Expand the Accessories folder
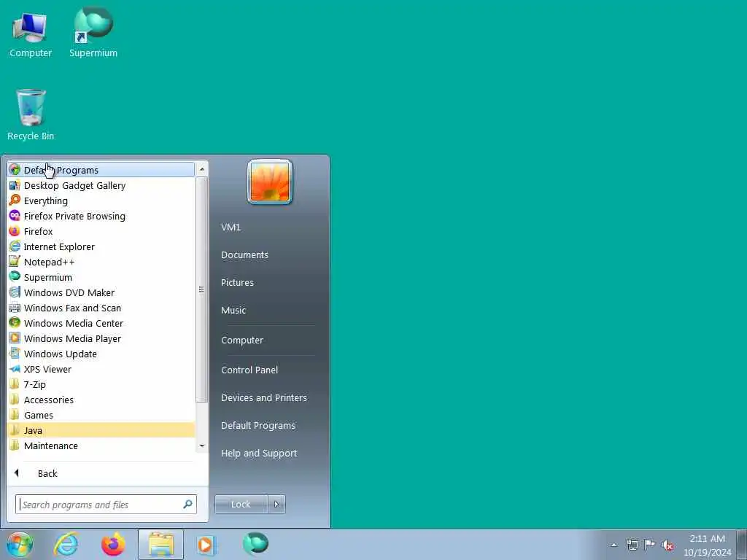Screen dimensions: 747x560 pos(101,400)
